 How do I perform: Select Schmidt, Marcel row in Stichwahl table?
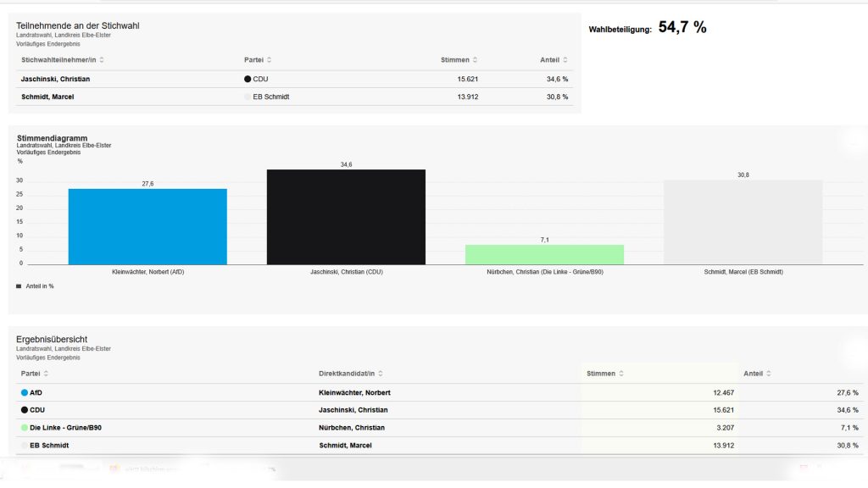coord(47,97)
